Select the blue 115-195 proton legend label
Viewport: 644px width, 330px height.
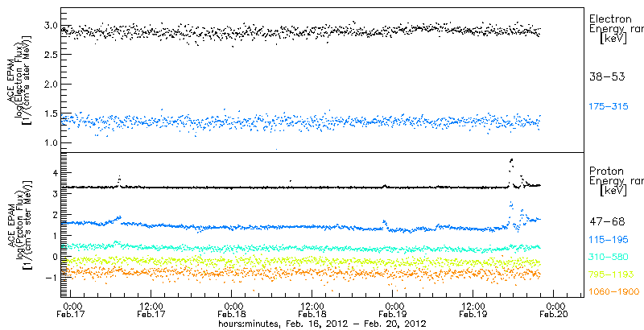coord(609,240)
